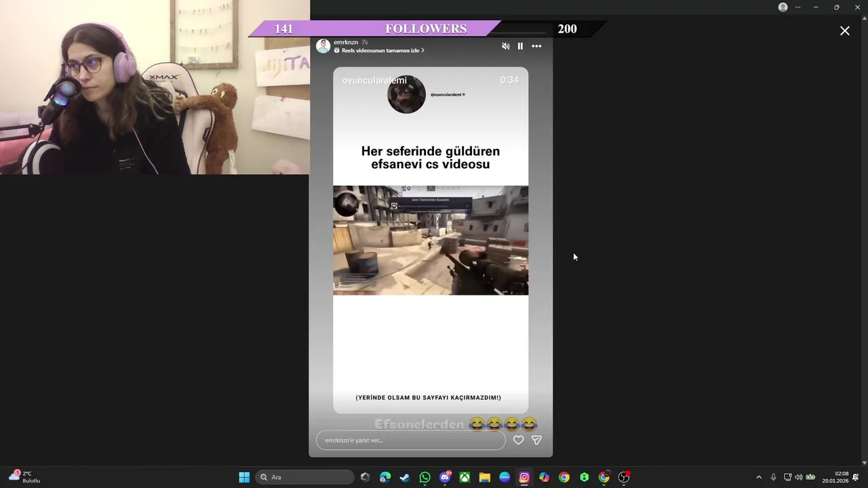Share the story via paper plane icon

click(536, 440)
